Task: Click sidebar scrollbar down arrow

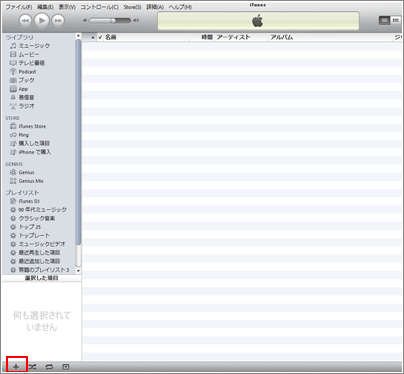Action: tap(78, 271)
